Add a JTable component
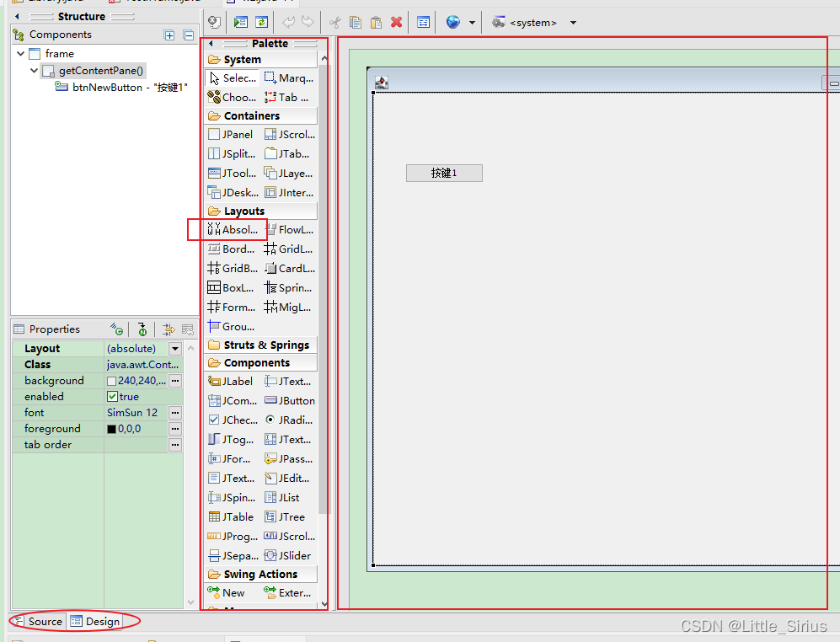 pyautogui.click(x=233, y=516)
